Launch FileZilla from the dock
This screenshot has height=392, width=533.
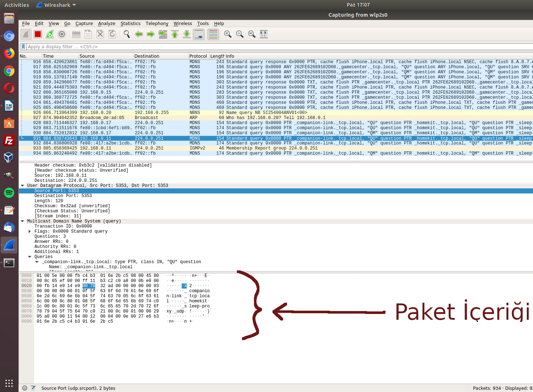click(x=9, y=140)
